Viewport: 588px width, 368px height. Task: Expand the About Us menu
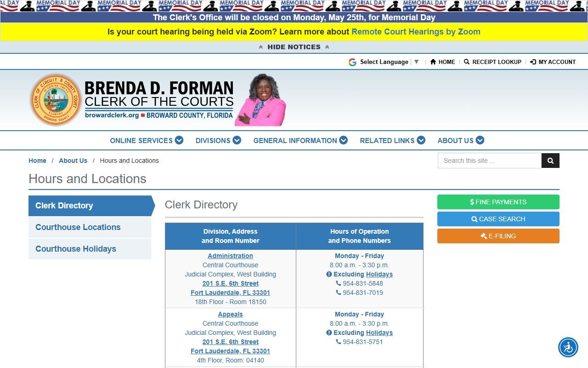point(461,140)
